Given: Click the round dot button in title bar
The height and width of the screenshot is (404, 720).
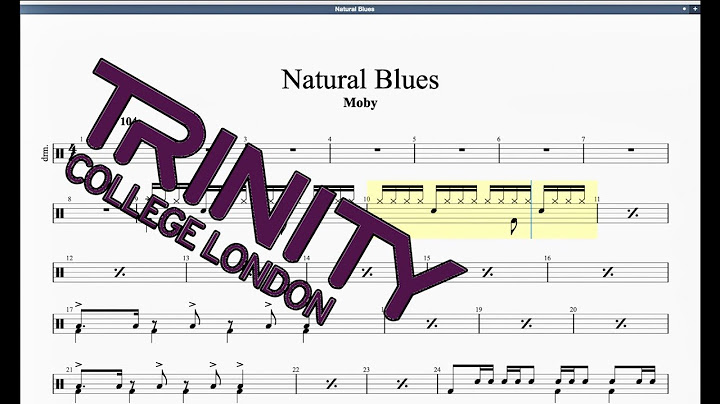Looking at the screenshot, I should point(684,9).
